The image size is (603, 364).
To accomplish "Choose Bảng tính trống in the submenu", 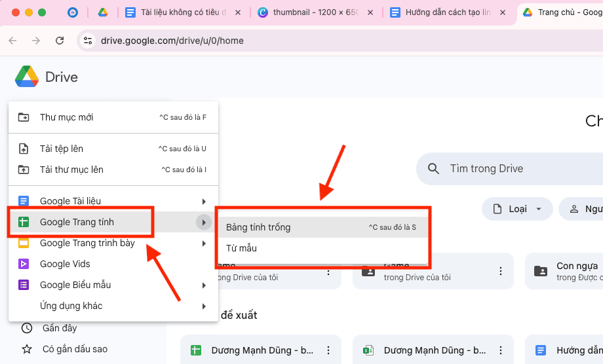I will coord(323,227).
